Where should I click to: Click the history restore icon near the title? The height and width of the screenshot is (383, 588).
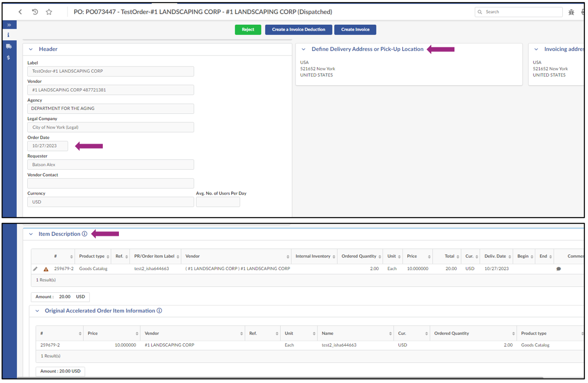[x=34, y=12]
